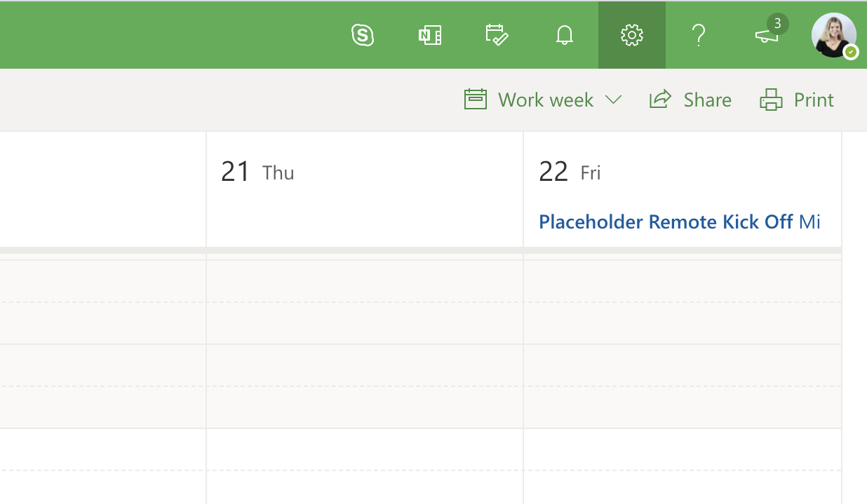Click the Share calendar button
This screenshot has width=867, height=504.
click(x=707, y=100)
